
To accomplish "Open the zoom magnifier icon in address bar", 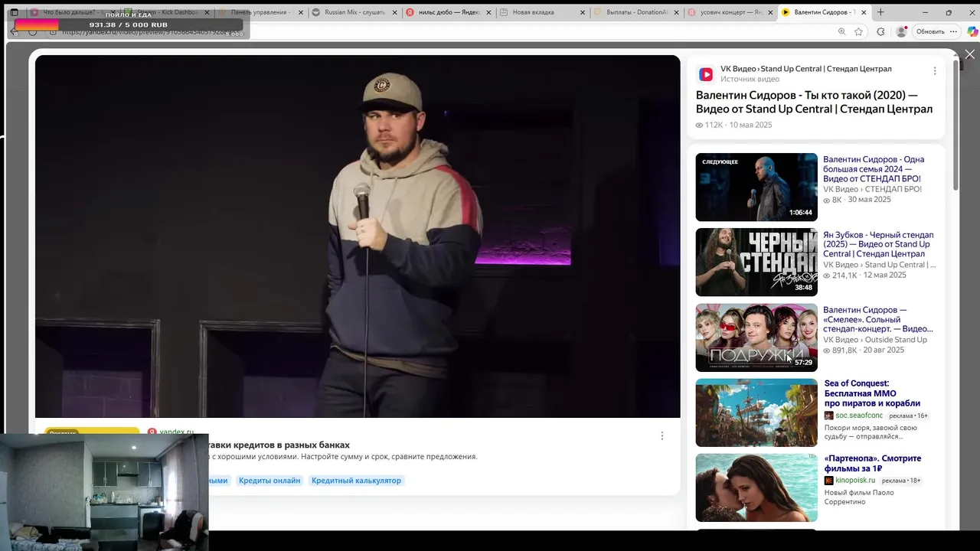I will click(x=841, y=31).
